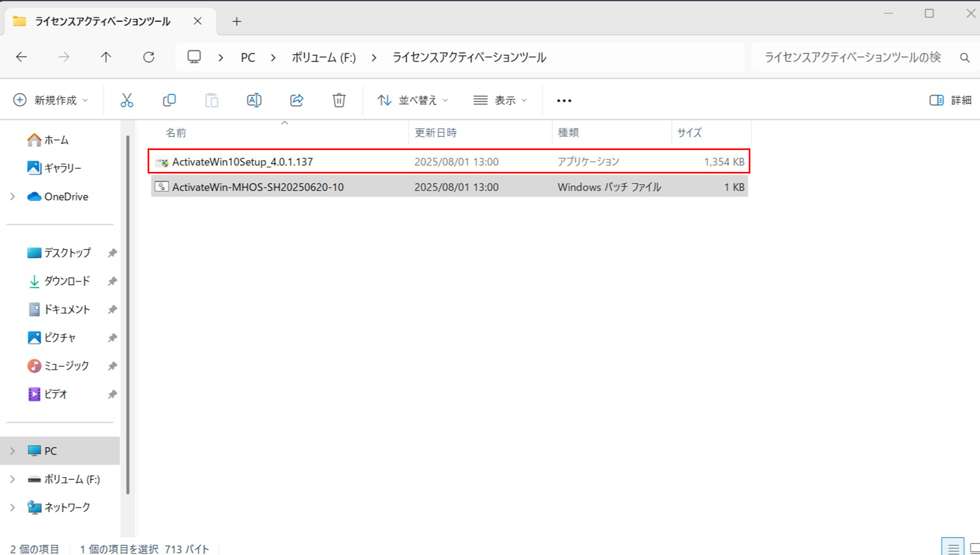Unpin ダウンロード using its pin icon
Screen dimensions: 980x555
click(x=112, y=281)
